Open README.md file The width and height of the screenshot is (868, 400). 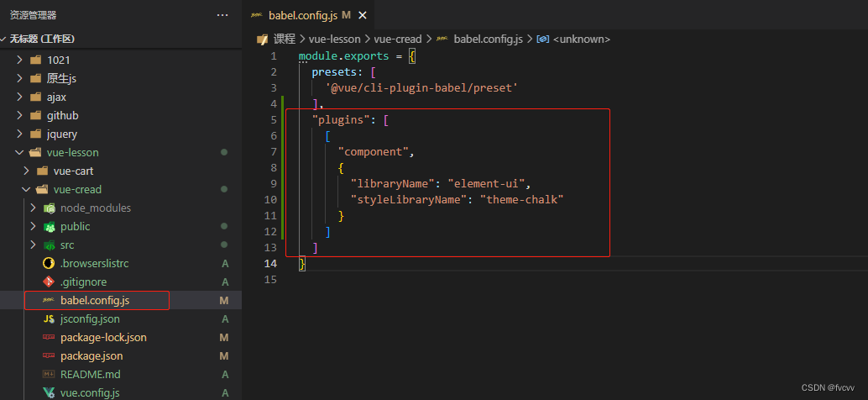click(x=91, y=375)
